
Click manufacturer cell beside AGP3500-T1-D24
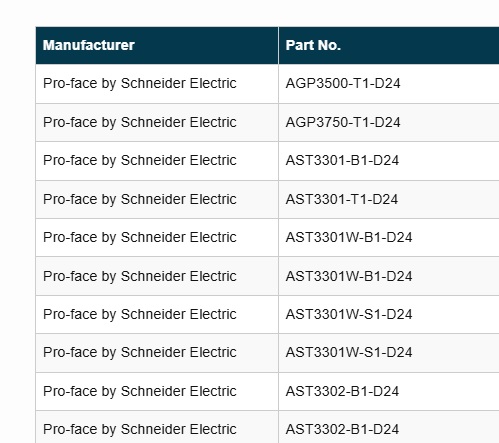(157, 84)
